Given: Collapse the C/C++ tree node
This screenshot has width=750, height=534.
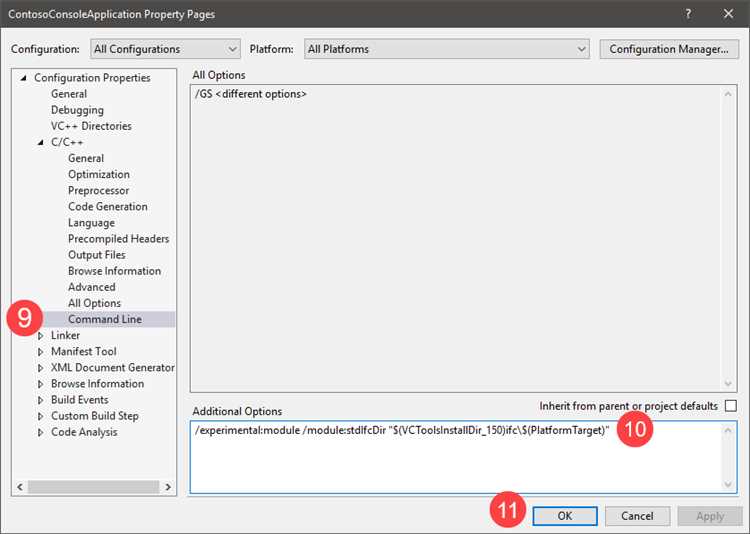Looking at the screenshot, I should pyautogui.click(x=41, y=142).
